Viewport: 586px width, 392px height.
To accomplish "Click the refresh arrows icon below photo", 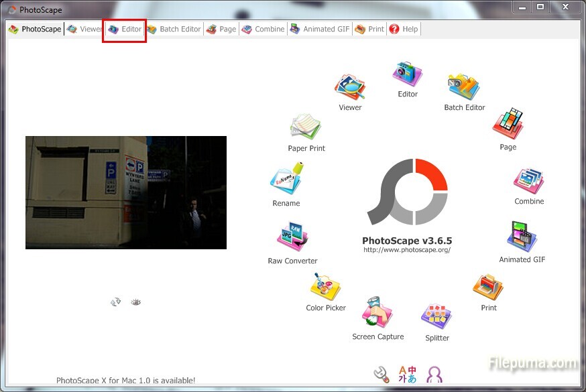I will (116, 302).
